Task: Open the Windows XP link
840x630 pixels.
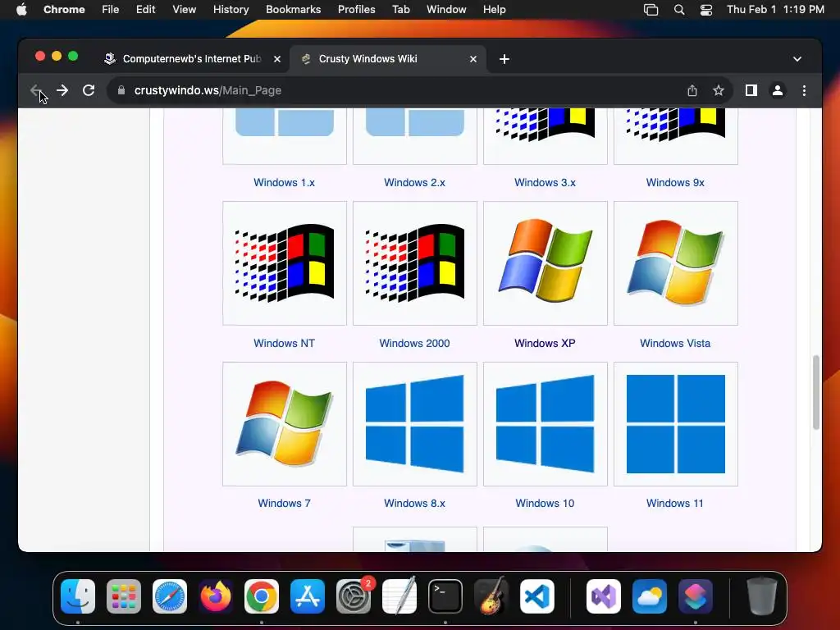Action: [545, 344]
